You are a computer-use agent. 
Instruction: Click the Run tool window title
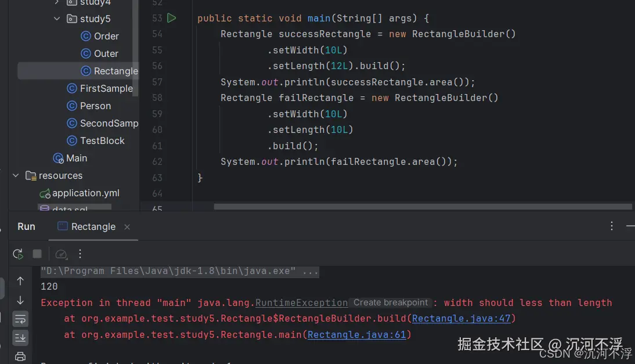coord(26,226)
